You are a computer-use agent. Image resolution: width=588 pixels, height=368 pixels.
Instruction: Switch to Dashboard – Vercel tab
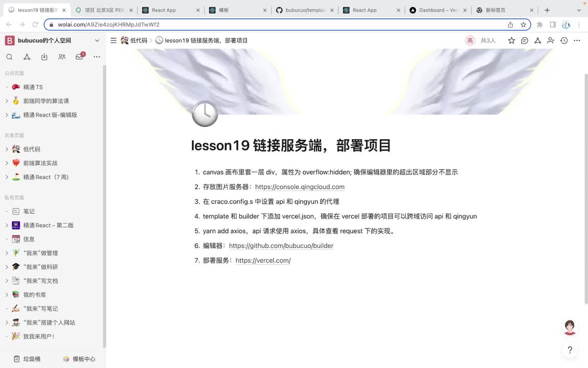point(438,10)
